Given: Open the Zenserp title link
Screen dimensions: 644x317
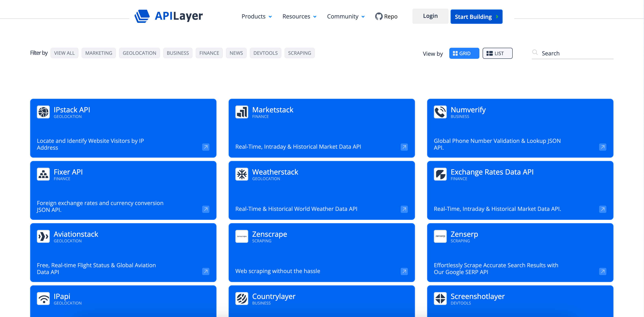Looking at the screenshot, I should [x=464, y=234].
